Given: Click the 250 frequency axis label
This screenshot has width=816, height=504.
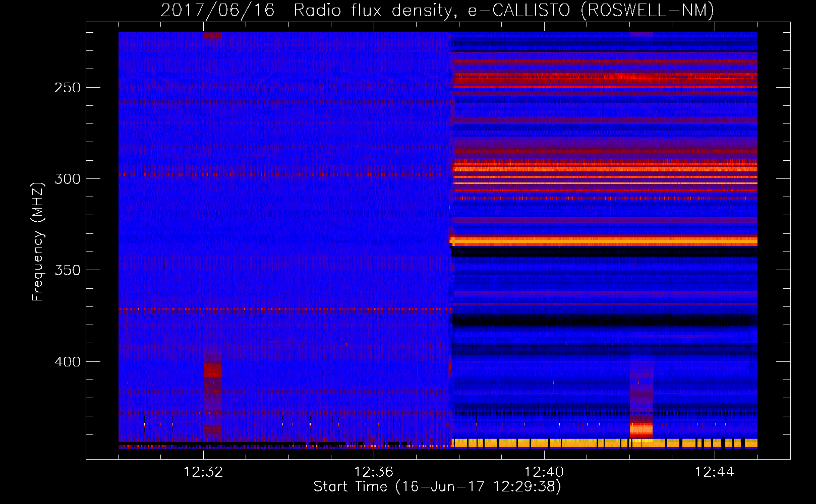Looking at the screenshot, I should (68, 88).
